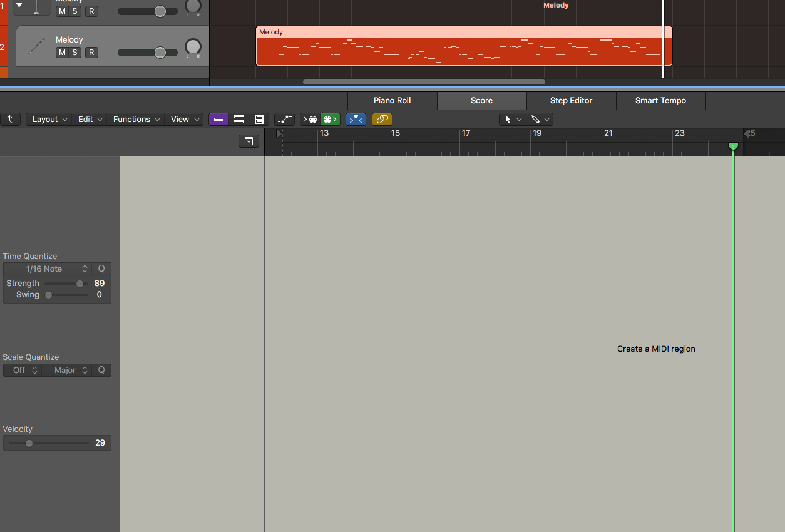Toggle the blue Catch Playhead button
785x532 pixels.
[x=356, y=119]
